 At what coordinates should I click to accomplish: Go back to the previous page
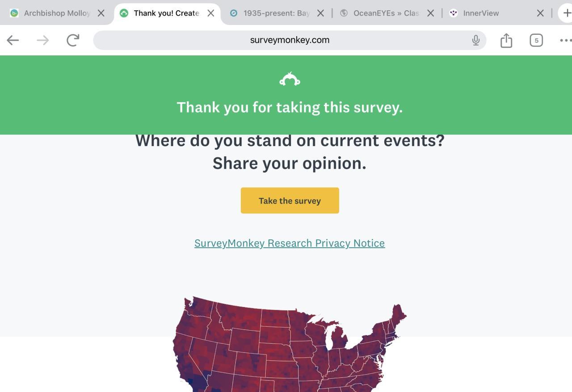(13, 40)
